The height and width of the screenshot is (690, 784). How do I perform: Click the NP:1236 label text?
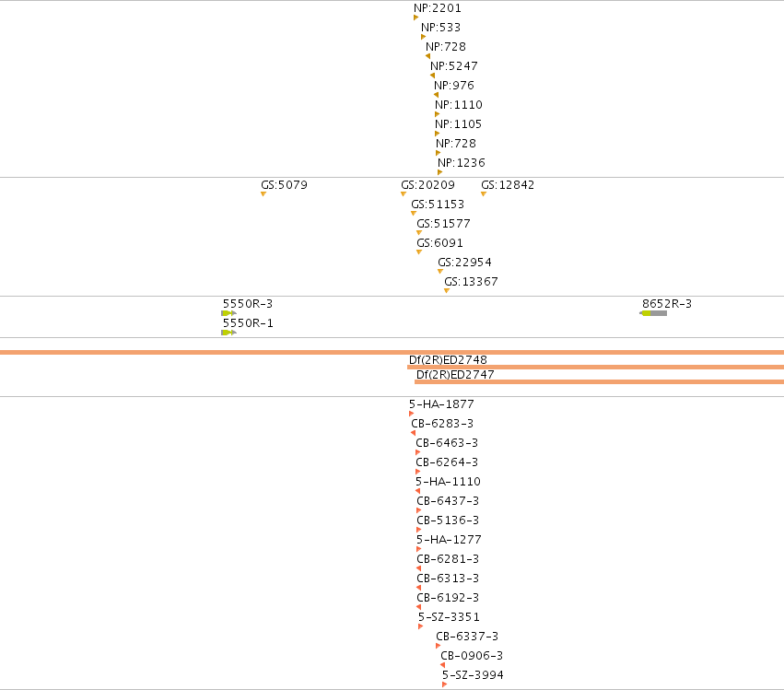(x=461, y=162)
